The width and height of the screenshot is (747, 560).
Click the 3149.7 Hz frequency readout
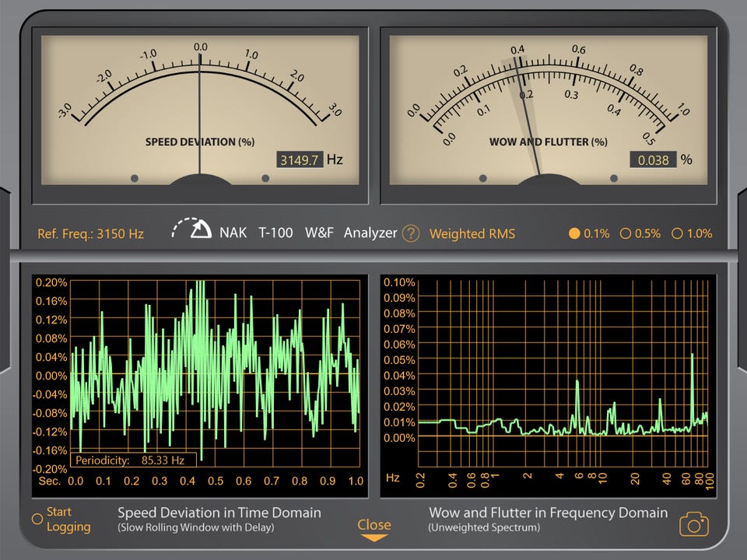pos(300,160)
